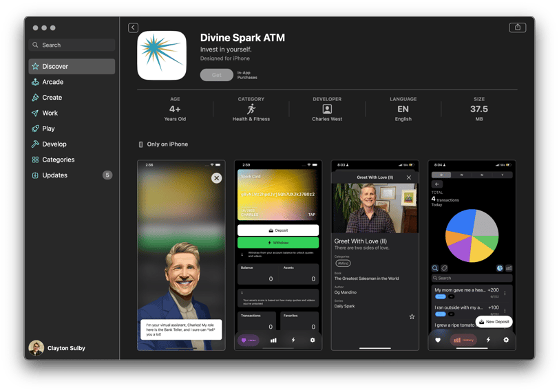Open the Arcade section
The height and width of the screenshot is (392, 559).
pos(72,82)
